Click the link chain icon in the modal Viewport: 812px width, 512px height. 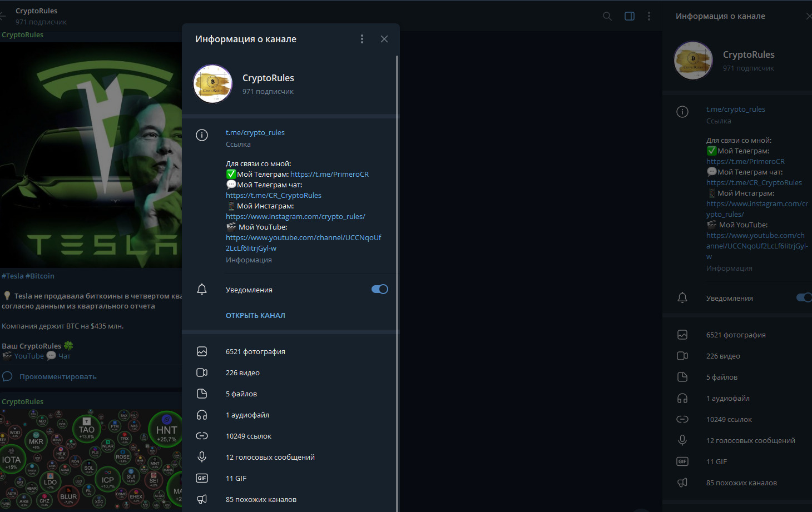pyautogui.click(x=202, y=436)
